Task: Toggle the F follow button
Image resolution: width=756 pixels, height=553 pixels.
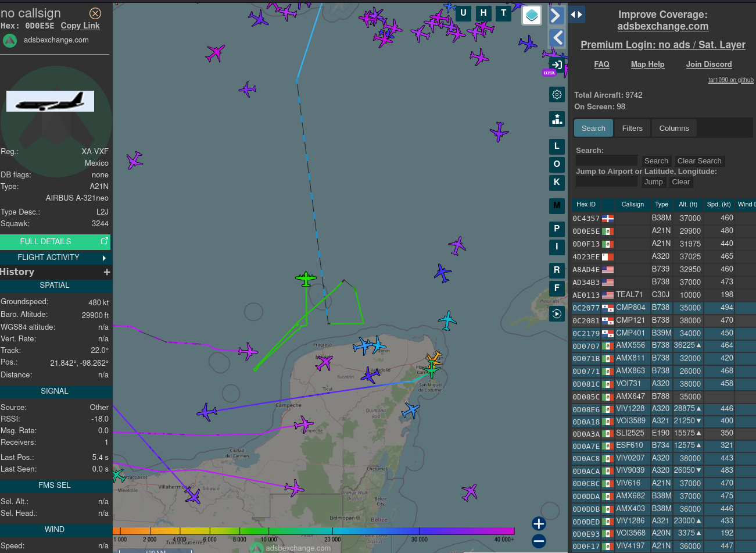Action: tap(557, 288)
